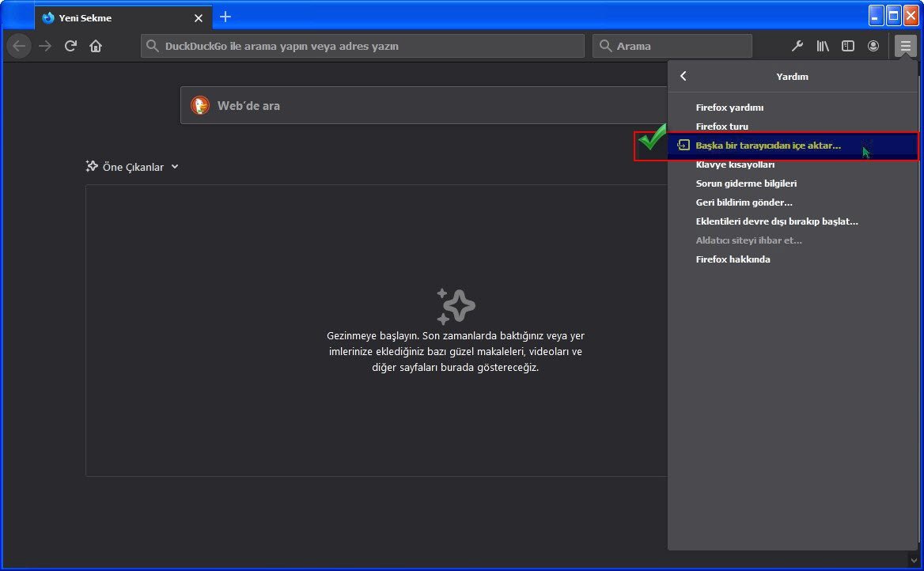Open the Library icon

click(823, 46)
